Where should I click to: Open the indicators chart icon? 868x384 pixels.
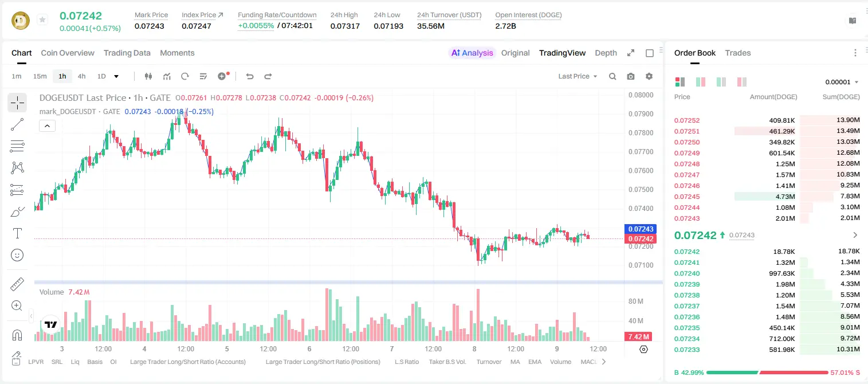coord(167,76)
